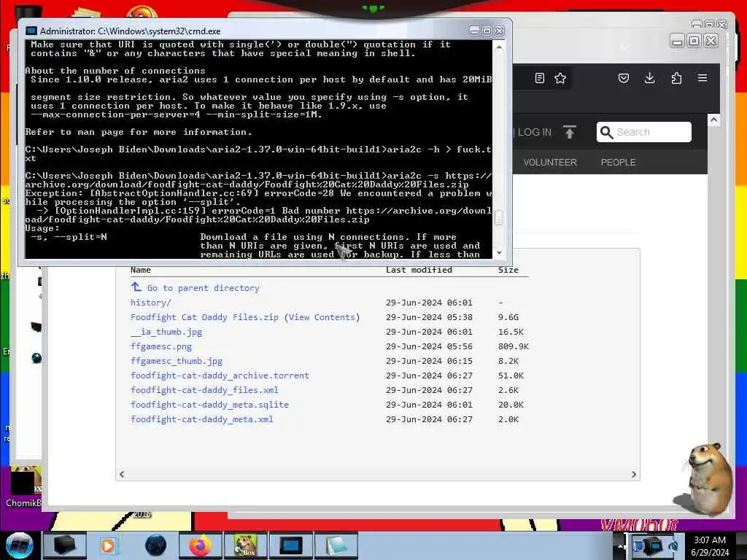Click 29-Jun-2024 05:38 date for zip

point(429,317)
